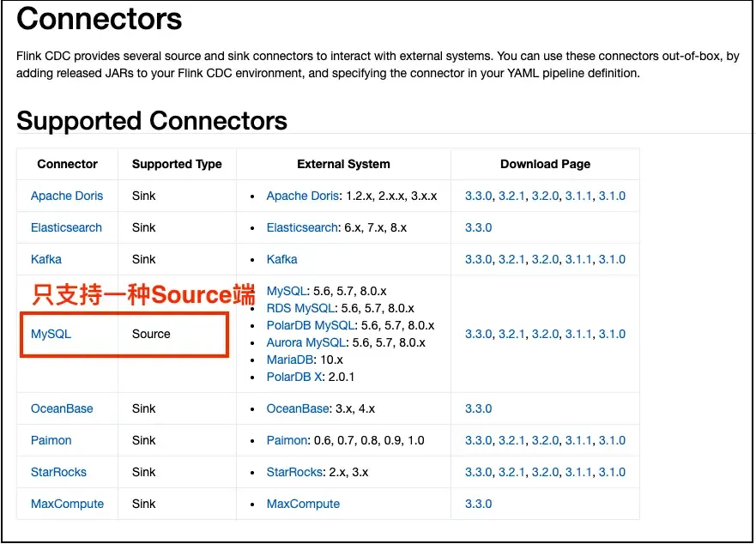Viewport: 756px width, 544px height.
Task: Open MaxCompute 3.3.0 download
Action: pos(478,504)
